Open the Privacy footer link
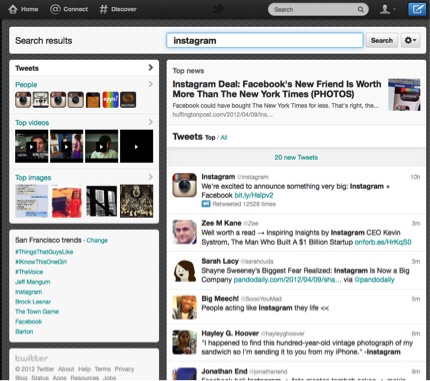The image size is (430, 381). [124, 369]
